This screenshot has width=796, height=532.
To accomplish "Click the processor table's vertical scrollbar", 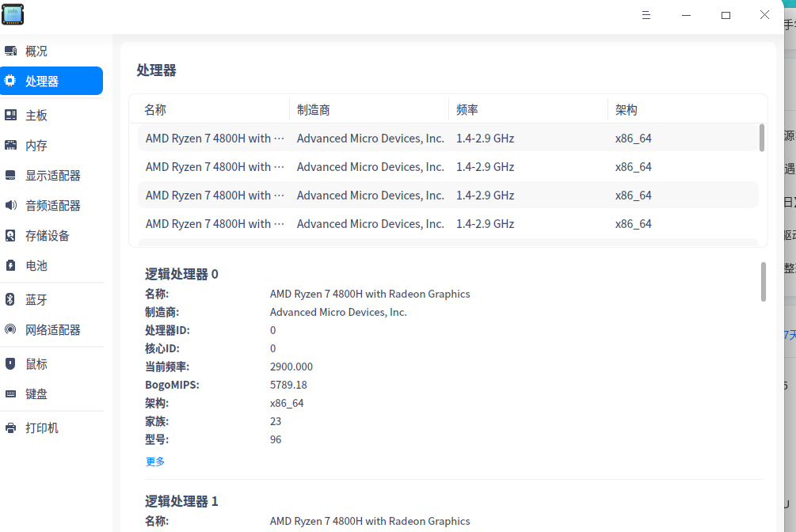I will (761, 138).
